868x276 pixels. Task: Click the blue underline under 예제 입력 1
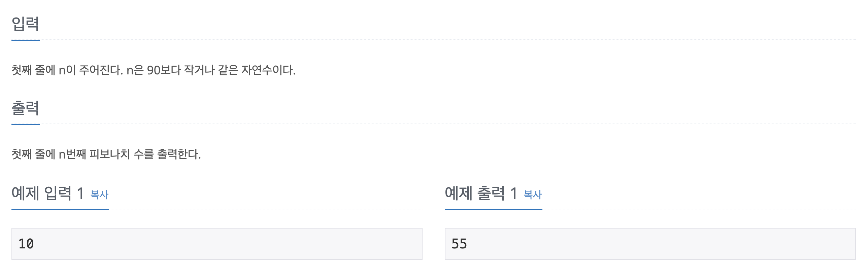click(x=61, y=210)
